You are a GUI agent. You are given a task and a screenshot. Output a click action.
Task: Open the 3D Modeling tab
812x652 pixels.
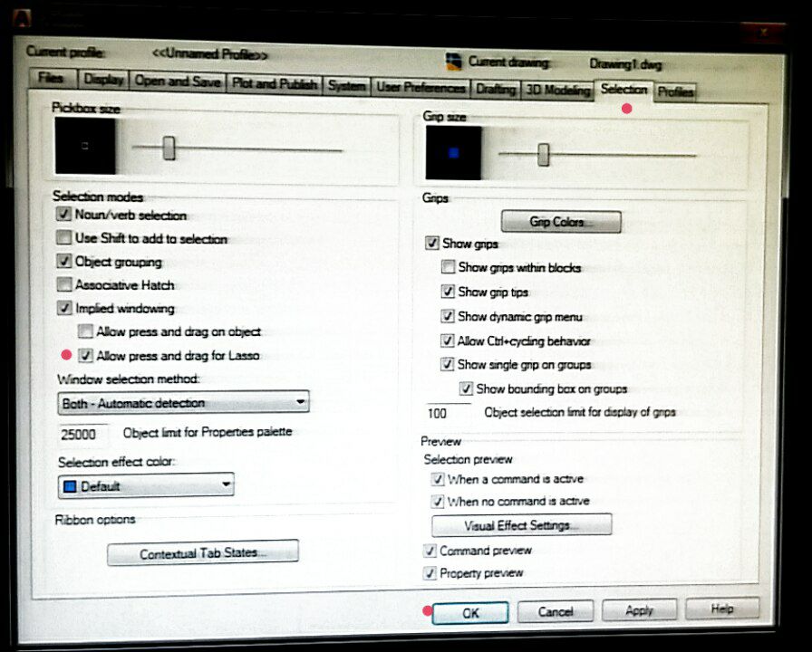[557, 91]
